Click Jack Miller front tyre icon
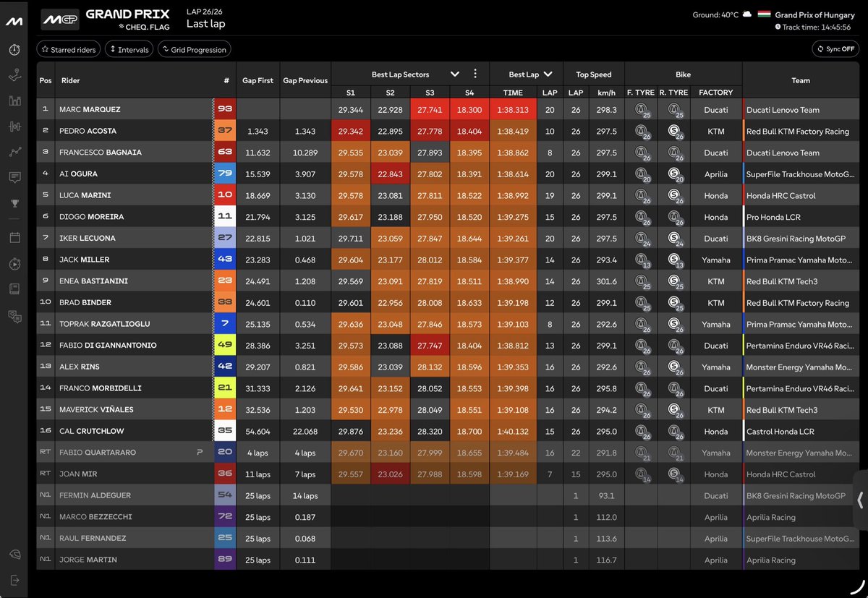Screen dimensions: 868x598 point(642,260)
